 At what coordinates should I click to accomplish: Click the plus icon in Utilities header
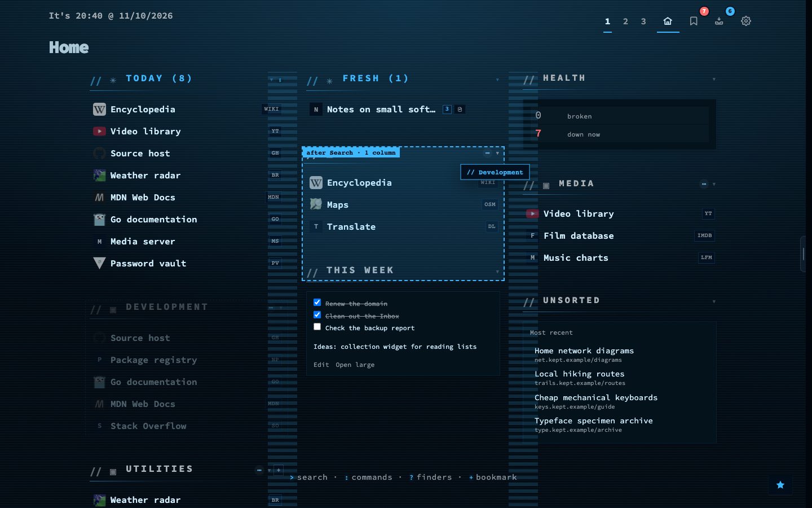(x=279, y=470)
